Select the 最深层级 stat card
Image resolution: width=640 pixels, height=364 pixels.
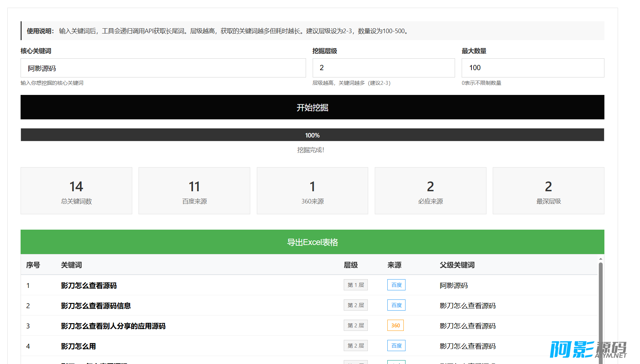click(548, 191)
